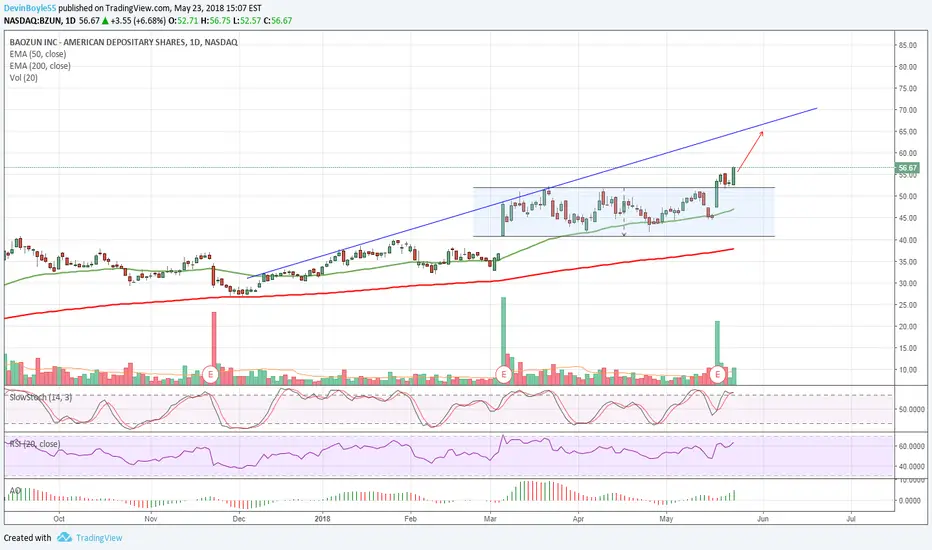Click the C:56.67 close price value

[278, 21]
